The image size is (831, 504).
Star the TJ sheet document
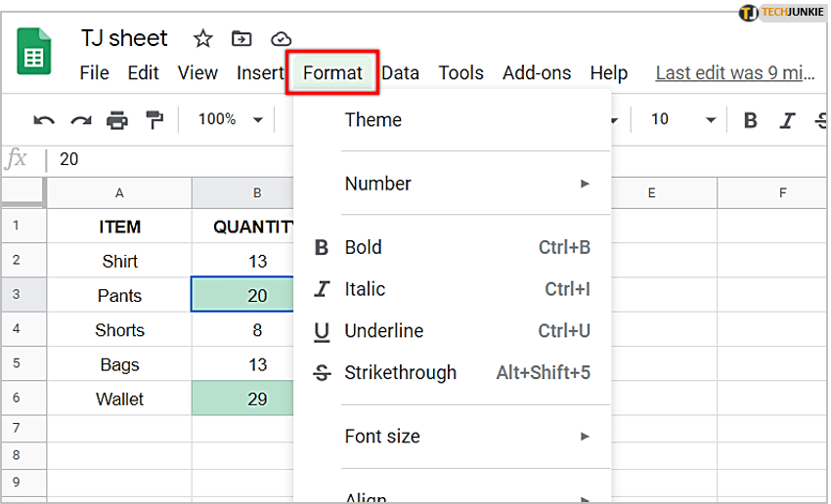pyautogui.click(x=202, y=39)
